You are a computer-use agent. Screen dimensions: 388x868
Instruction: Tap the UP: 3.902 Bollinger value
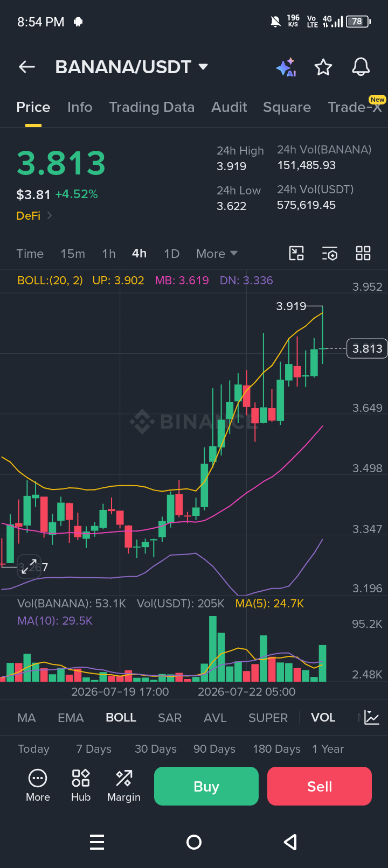(118, 281)
